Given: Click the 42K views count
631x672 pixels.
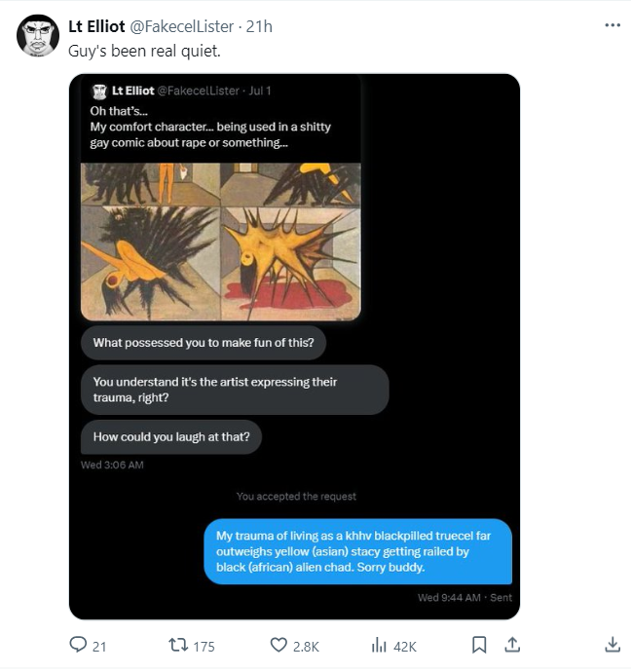Looking at the screenshot, I should 405,646.
